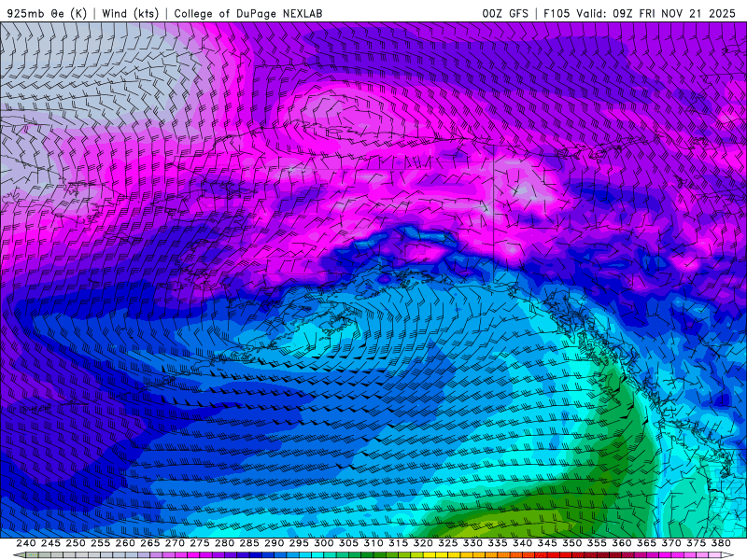Image resolution: width=747 pixels, height=560 pixels.
Task: Click the 250 color scale label
Action: point(76,543)
